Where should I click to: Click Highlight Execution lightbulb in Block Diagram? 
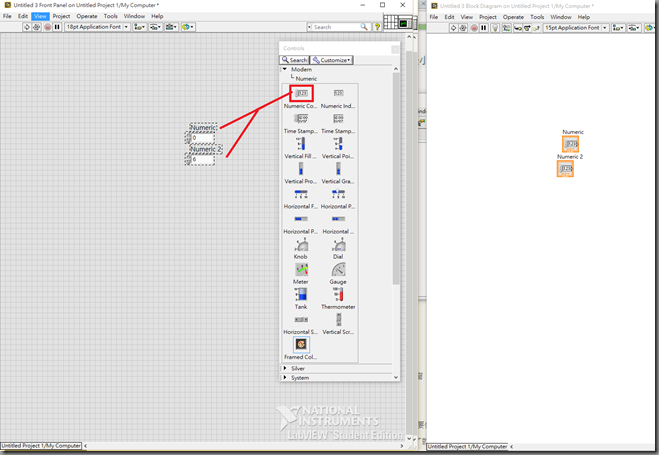[x=495, y=28]
